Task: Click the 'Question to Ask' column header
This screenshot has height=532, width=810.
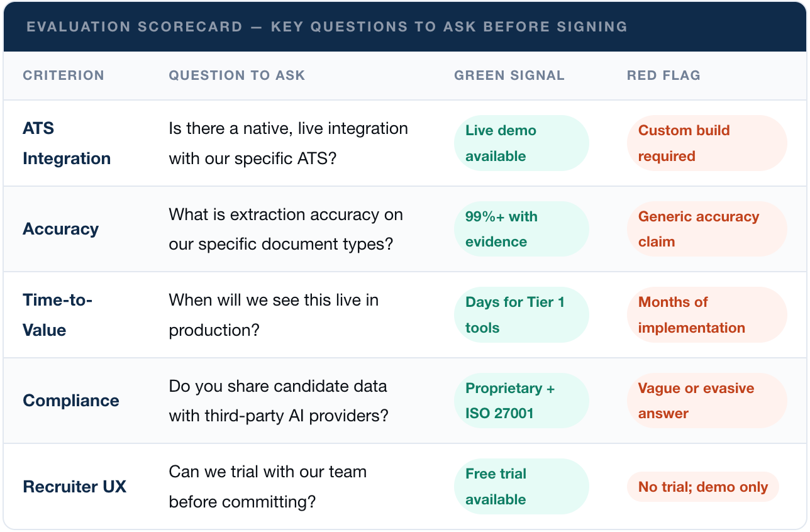Action: [236, 75]
